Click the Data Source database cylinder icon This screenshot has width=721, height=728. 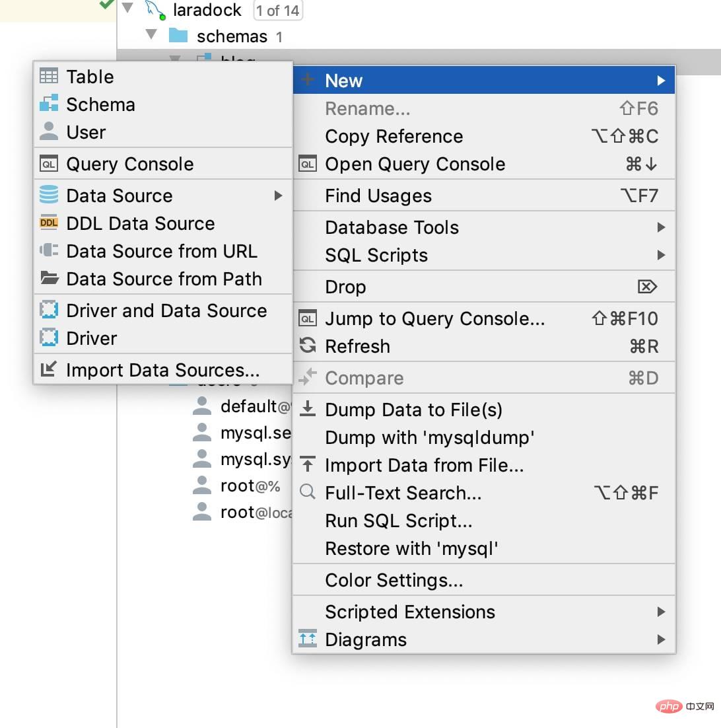pyautogui.click(x=49, y=195)
